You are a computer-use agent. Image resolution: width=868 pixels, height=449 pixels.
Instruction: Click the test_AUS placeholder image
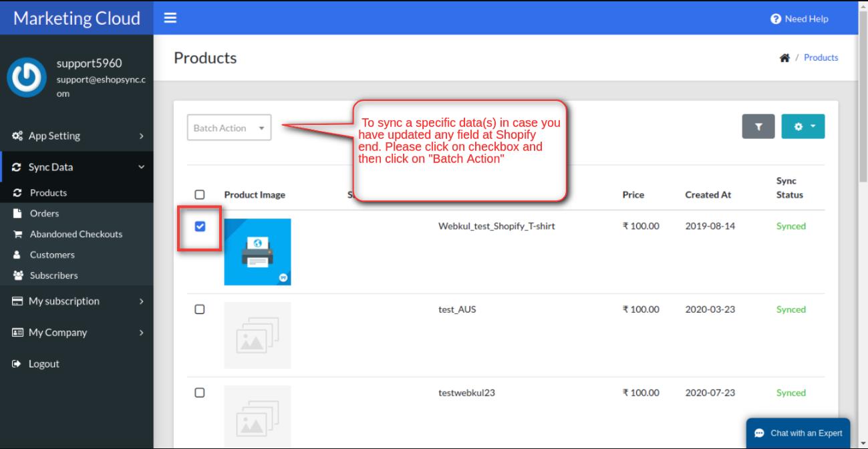tap(257, 335)
